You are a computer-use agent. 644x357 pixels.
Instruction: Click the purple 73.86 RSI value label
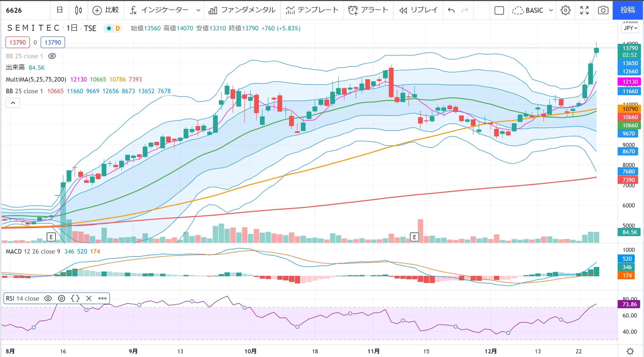pos(629,304)
